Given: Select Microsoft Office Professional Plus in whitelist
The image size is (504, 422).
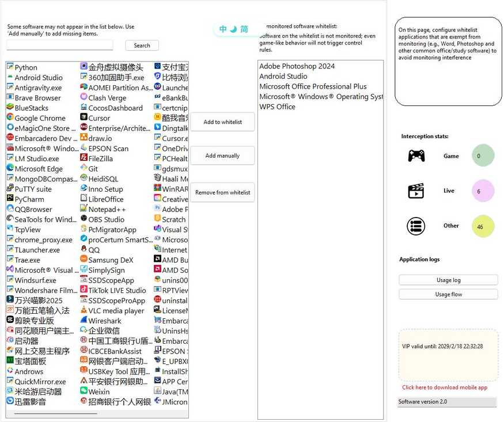Looking at the screenshot, I should [313, 86].
